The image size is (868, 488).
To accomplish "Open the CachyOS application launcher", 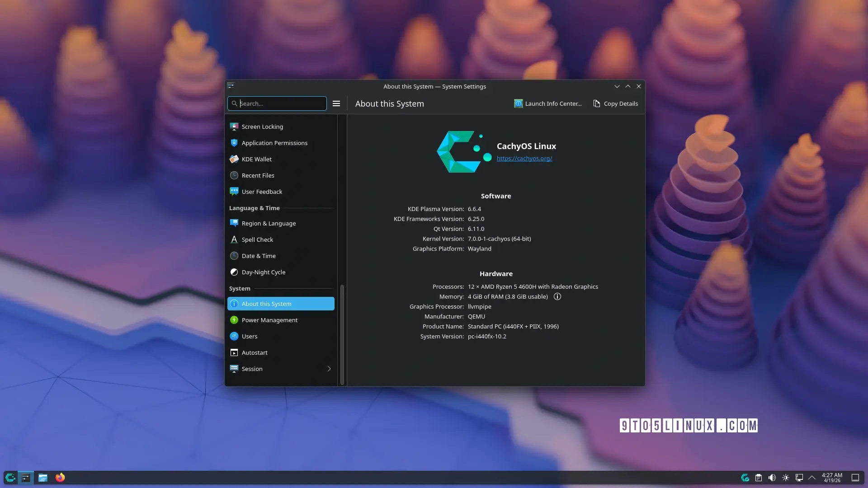I will [10, 478].
